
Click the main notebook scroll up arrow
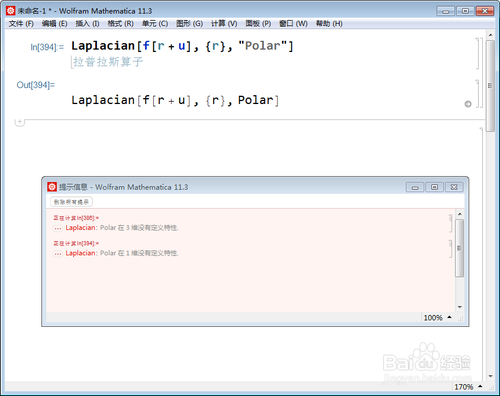(x=490, y=35)
